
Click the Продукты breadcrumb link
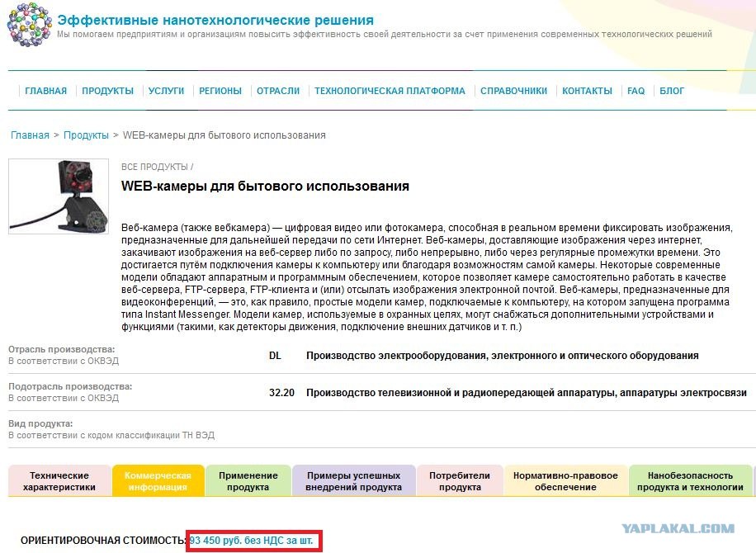tap(86, 135)
